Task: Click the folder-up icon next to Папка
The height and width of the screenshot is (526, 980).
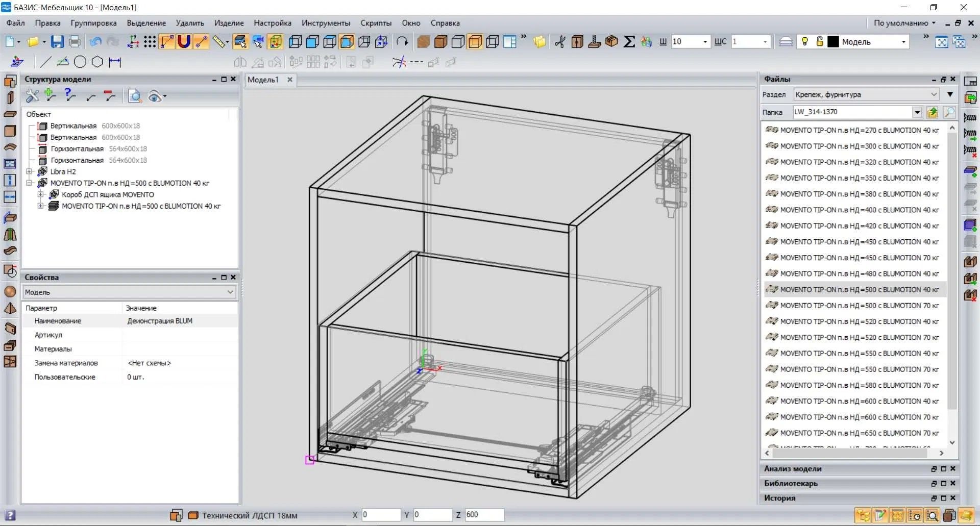Action: tap(933, 112)
